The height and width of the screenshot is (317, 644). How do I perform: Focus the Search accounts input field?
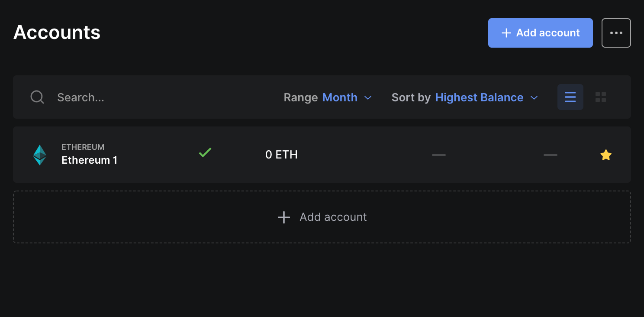click(164, 97)
